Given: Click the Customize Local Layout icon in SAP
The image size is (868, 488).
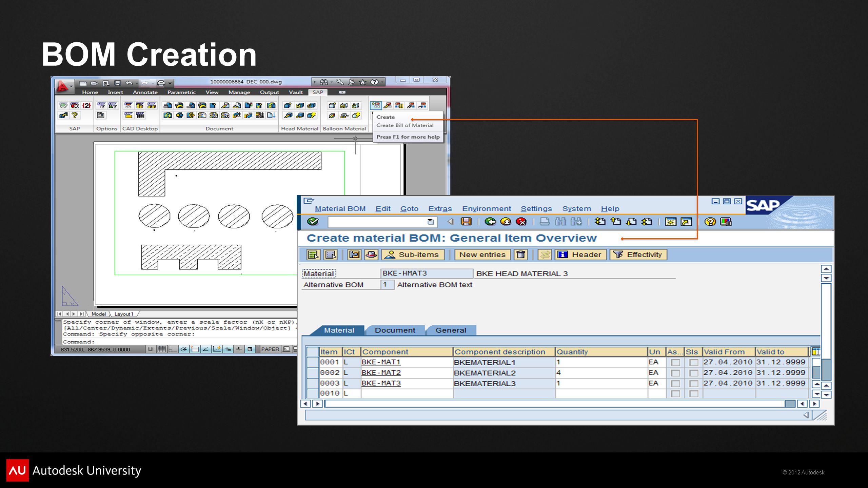Looking at the screenshot, I should [x=726, y=222].
